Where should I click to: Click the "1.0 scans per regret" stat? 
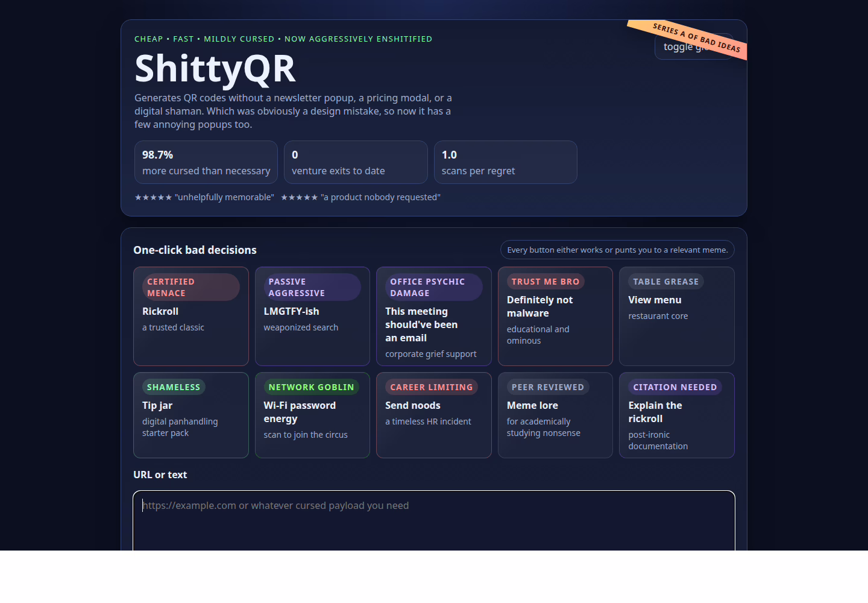pyautogui.click(x=506, y=162)
